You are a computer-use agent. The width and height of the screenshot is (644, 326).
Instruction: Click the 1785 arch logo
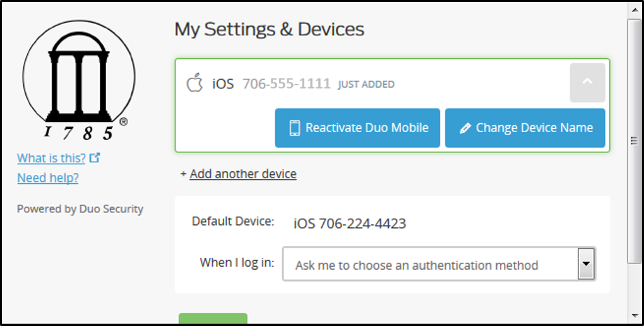(79, 79)
